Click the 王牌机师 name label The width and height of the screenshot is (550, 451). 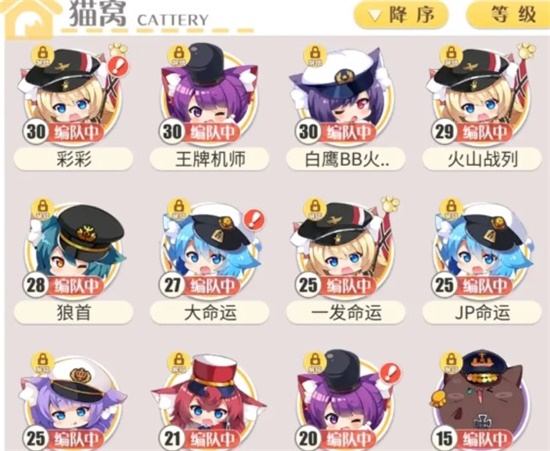pyautogui.click(x=209, y=160)
